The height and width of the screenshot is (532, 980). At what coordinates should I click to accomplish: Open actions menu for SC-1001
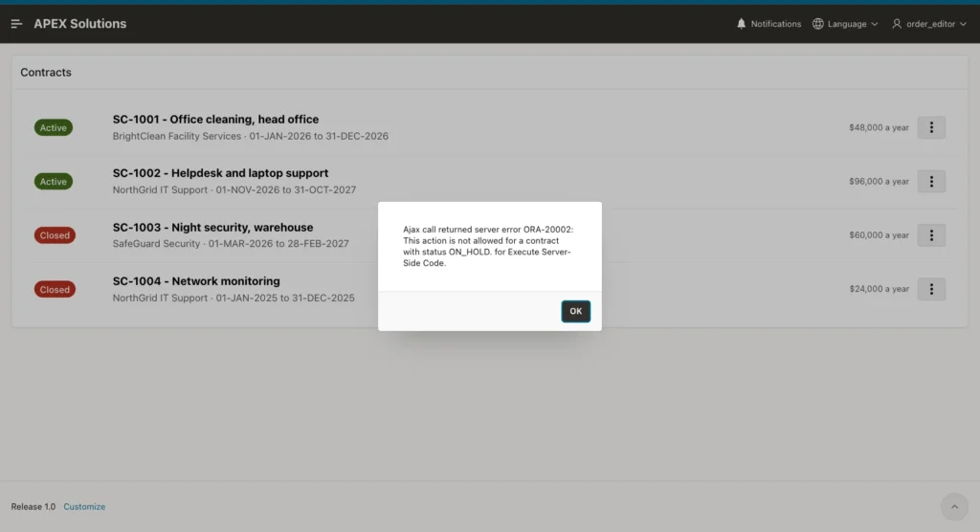931,127
